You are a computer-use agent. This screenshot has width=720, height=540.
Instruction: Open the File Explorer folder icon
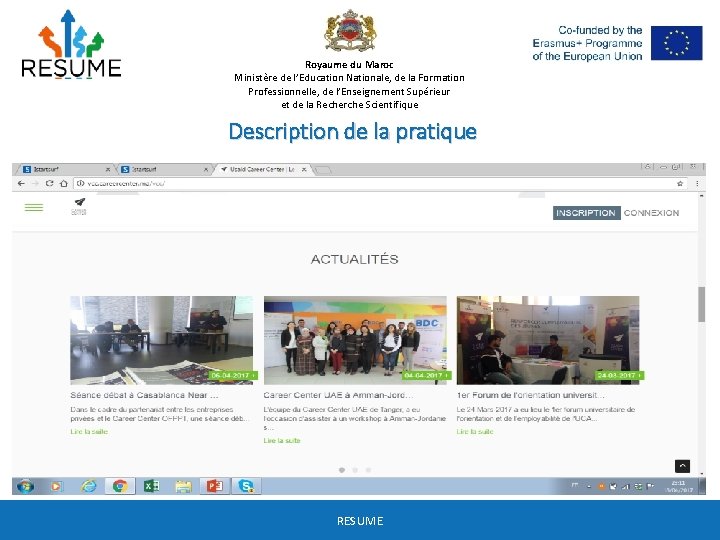click(183, 486)
